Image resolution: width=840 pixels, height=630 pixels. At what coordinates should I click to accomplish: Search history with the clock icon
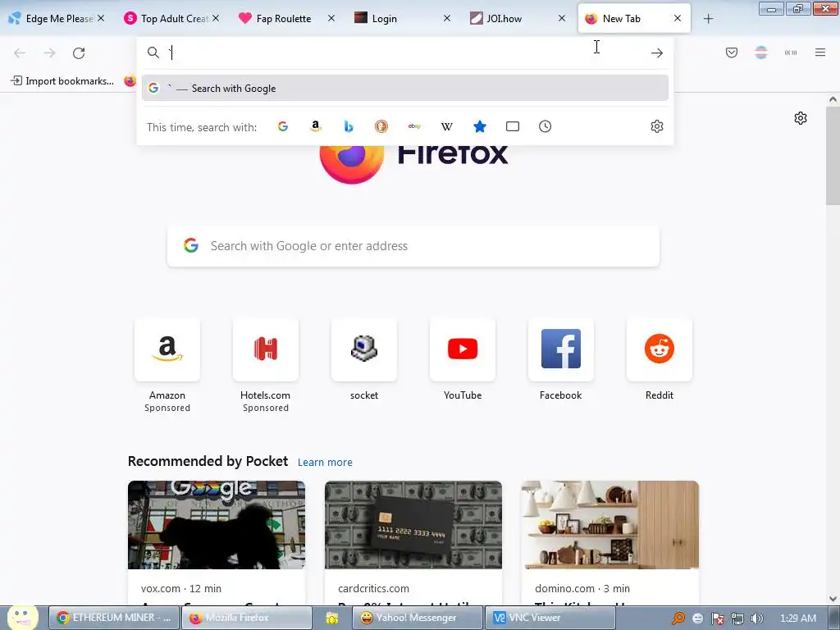(x=545, y=126)
